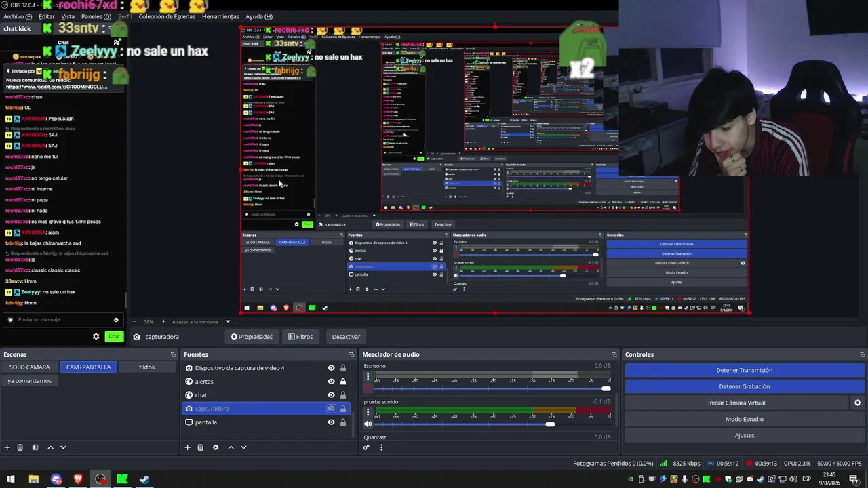Viewport: 868px width, 488px height.
Task: Pop out the Fuentes dock
Action: [351, 354]
